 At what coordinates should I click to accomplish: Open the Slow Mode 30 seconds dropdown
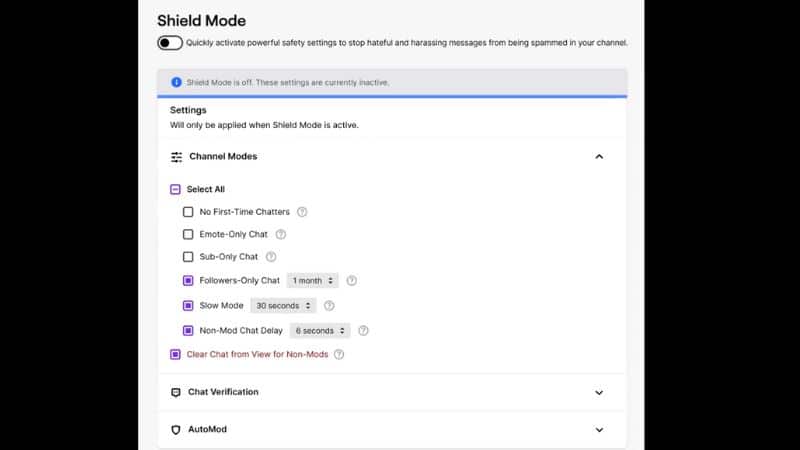click(x=283, y=306)
